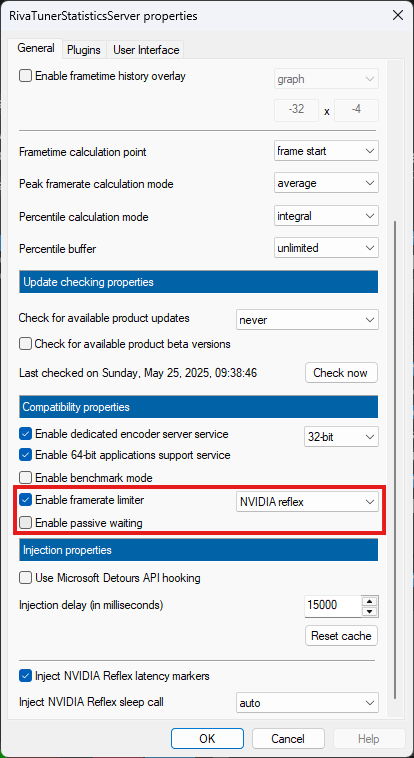Image resolution: width=414 pixels, height=758 pixels.
Task: Switch to the User Interface tab
Action: 146,50
